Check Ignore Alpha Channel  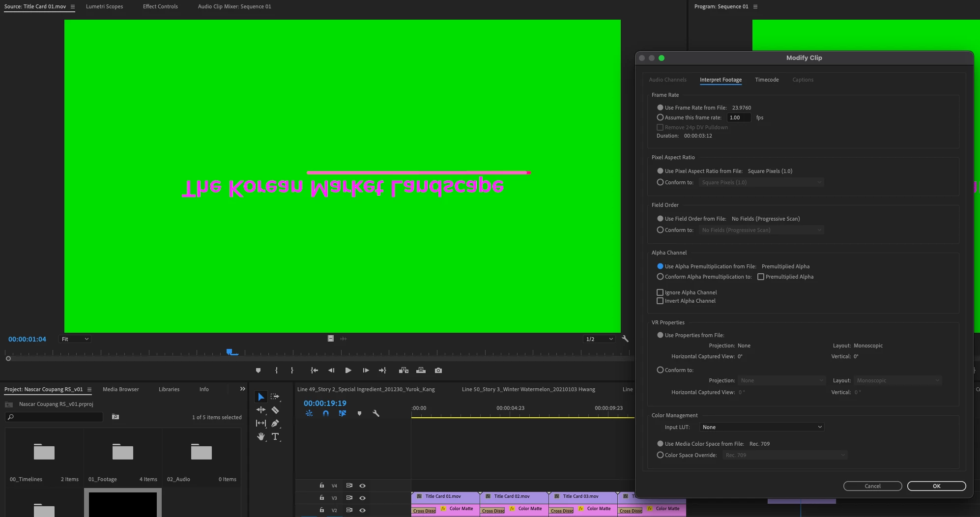660,292
